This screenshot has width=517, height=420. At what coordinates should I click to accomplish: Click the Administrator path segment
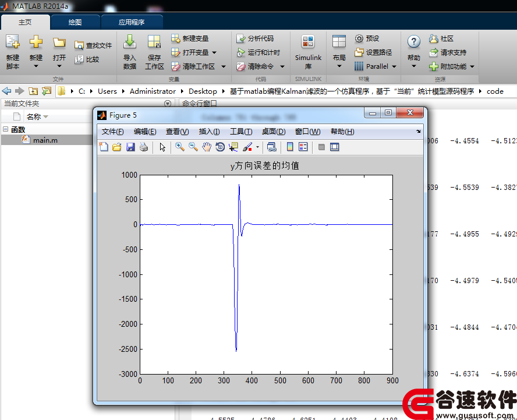(153, 91)
